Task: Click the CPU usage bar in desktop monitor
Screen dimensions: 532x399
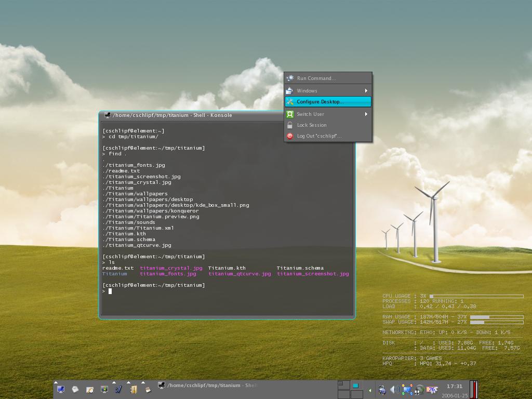Action: click(476, 296)
